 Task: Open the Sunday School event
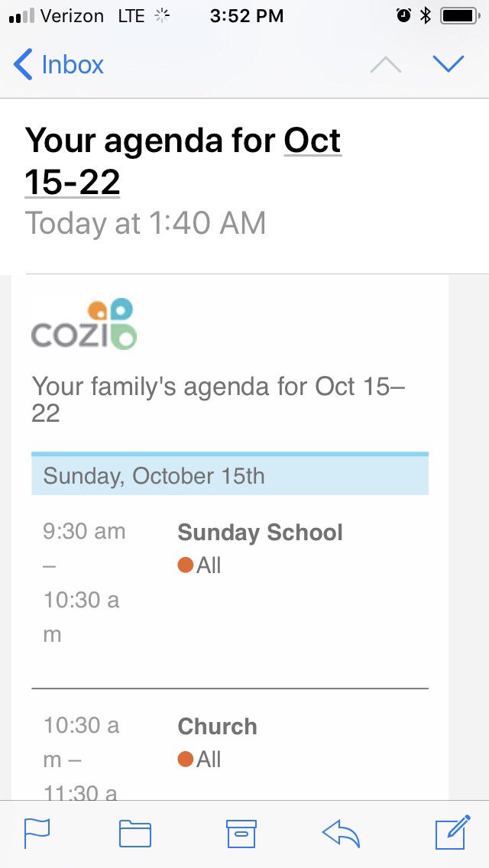(260, 533)
